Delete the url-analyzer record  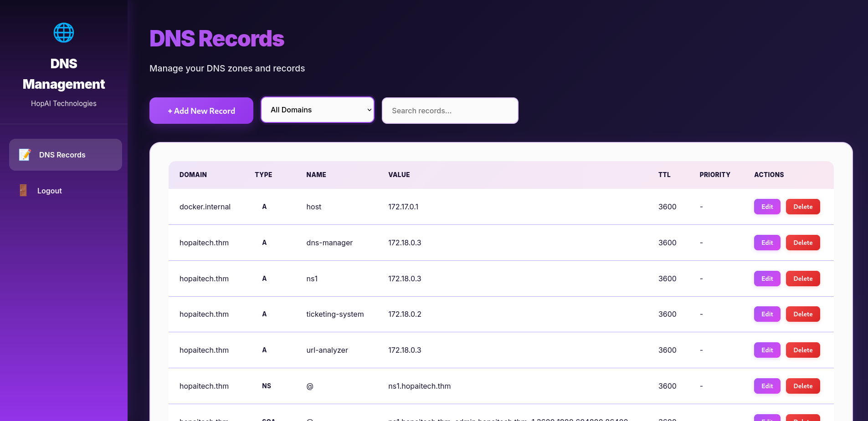click(x=802, y=350)
